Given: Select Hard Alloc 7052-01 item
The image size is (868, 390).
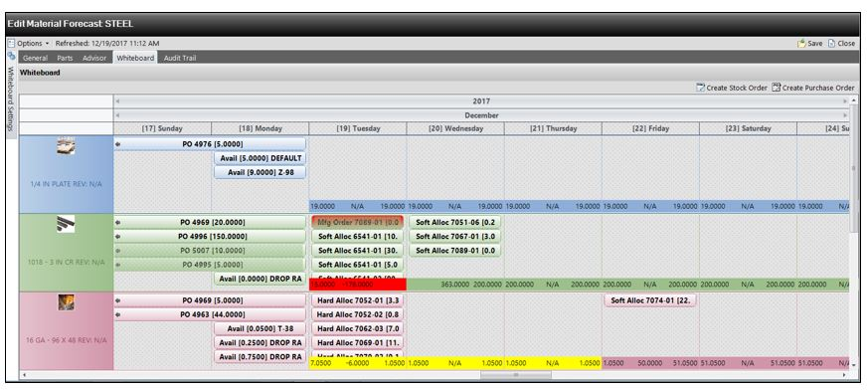Looking at the screenshot, I should [x=358, y=300].
